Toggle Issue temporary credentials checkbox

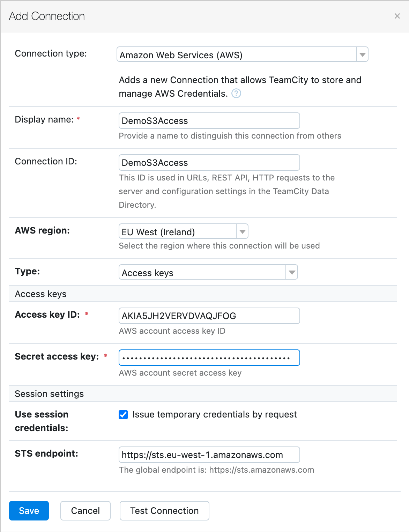(x=123, y=415)
